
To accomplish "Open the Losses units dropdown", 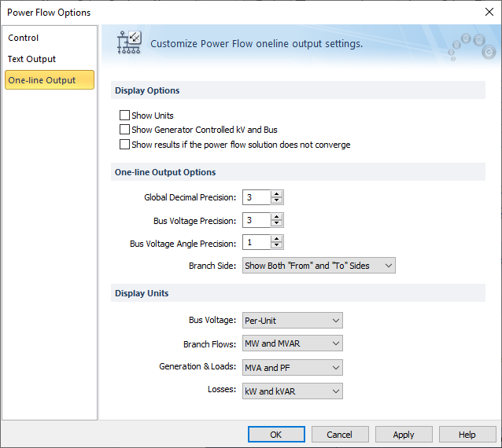I will coord(293,391).
